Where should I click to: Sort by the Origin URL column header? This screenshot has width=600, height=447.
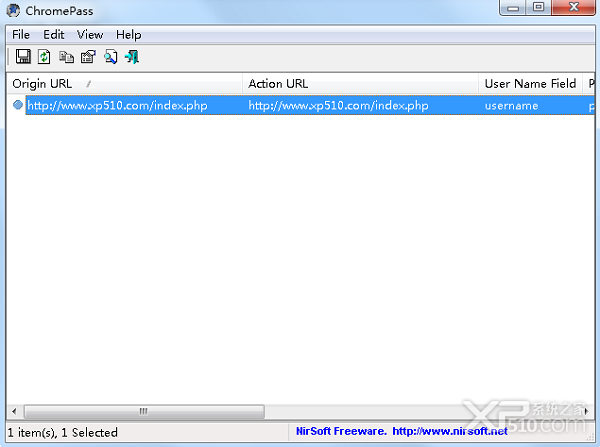click(124, 83)
